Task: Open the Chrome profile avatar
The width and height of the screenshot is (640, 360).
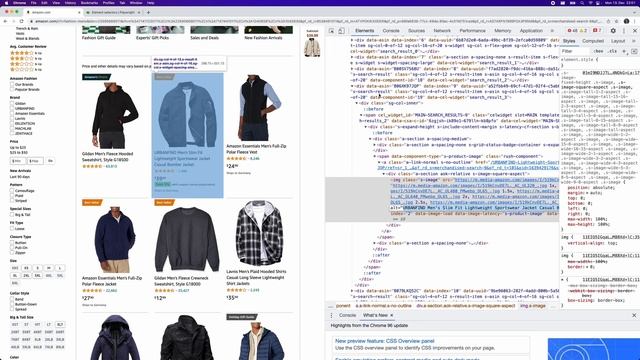Action: pyautogui.click(x=627, y=21)
